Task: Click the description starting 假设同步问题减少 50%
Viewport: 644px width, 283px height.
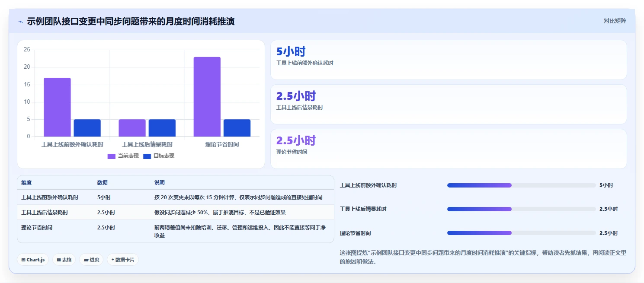Action: (220, 213)
